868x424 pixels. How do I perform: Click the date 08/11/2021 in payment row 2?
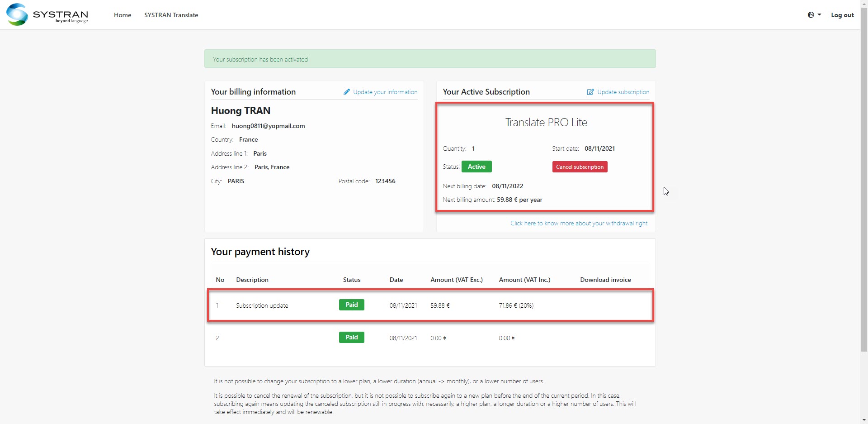tap(403, 338)
